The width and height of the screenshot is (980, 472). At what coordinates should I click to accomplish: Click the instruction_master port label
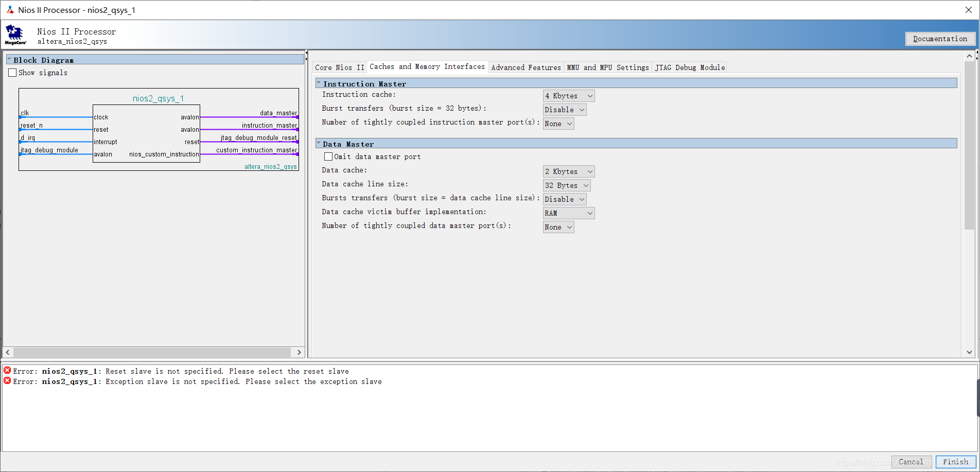click(x=269, y=125)
